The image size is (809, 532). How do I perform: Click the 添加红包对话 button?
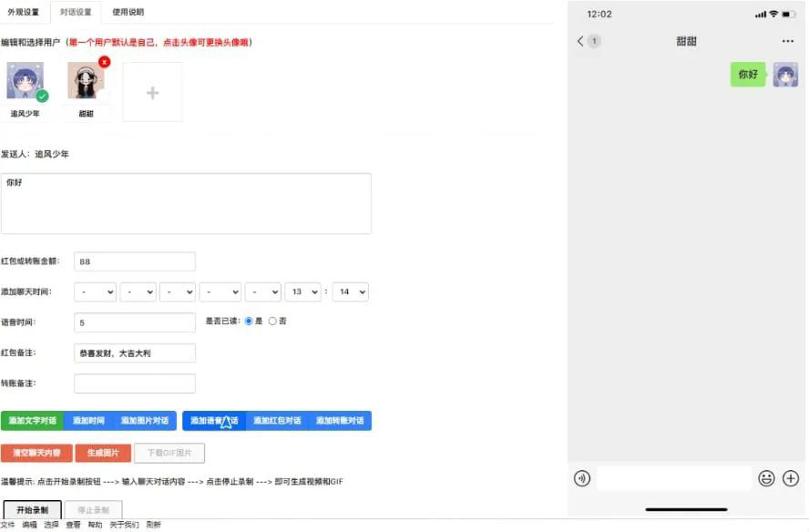click(281, 420)
